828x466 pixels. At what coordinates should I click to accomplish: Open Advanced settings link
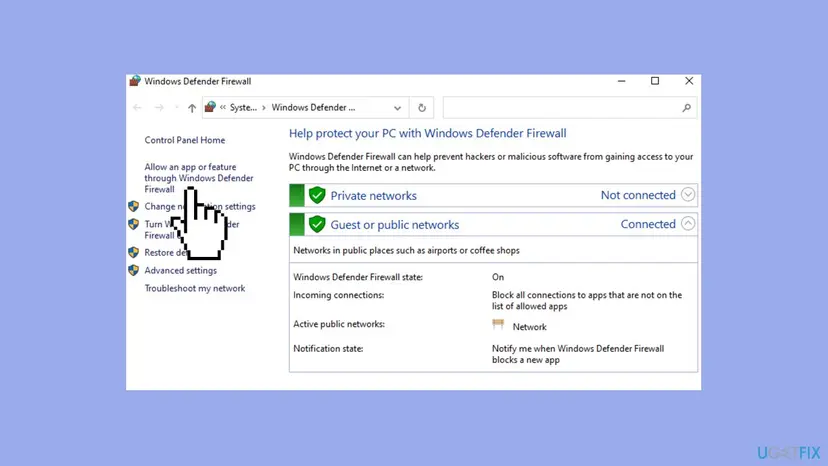click(x=181, y=271)
